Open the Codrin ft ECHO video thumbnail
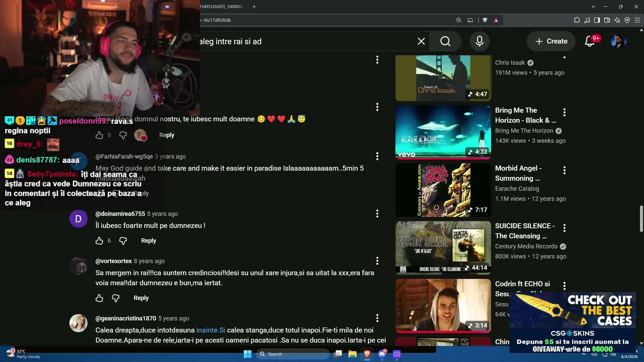The height and width of the screenshot is (362, 644). pos(443,305)
